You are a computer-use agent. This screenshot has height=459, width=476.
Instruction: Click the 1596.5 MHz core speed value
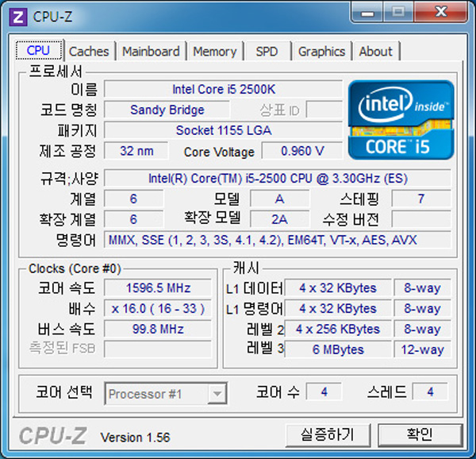158,287
